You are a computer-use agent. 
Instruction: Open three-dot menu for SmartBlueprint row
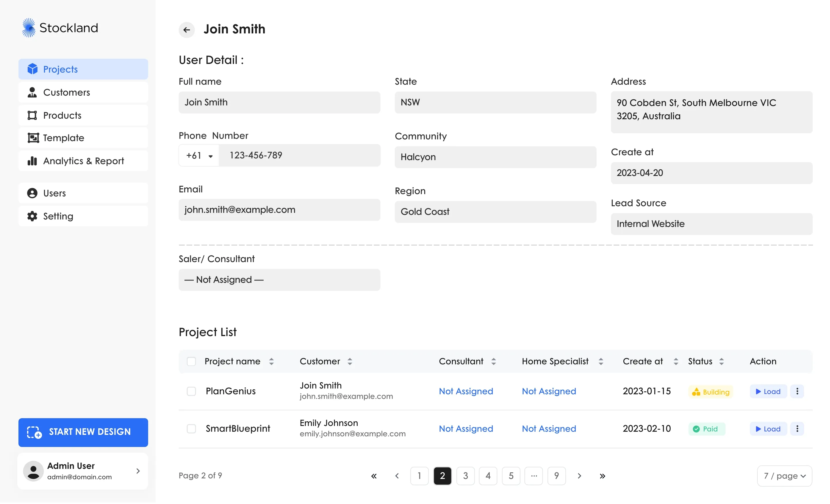(797, 429)
